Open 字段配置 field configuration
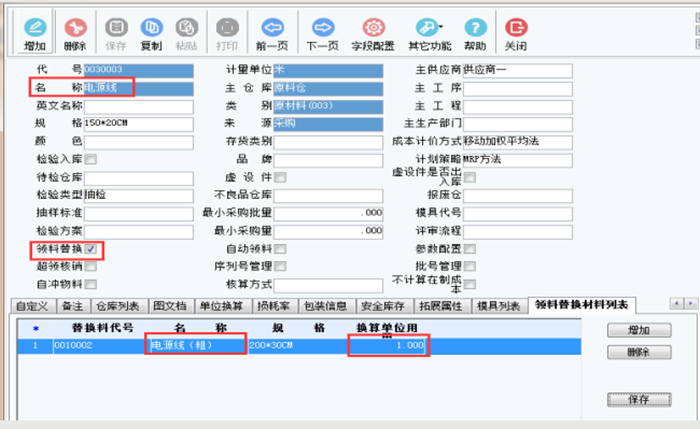Screen dimensions: 700x429 373,34
